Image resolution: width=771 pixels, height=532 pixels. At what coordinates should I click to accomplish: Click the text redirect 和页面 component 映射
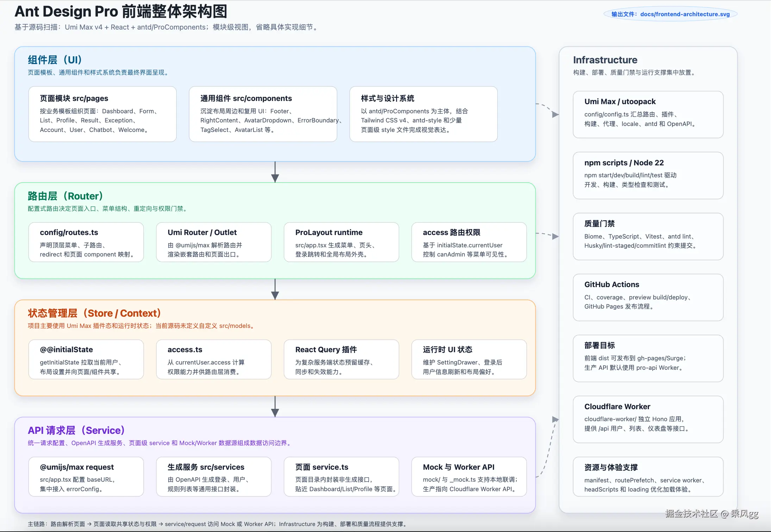88,254
